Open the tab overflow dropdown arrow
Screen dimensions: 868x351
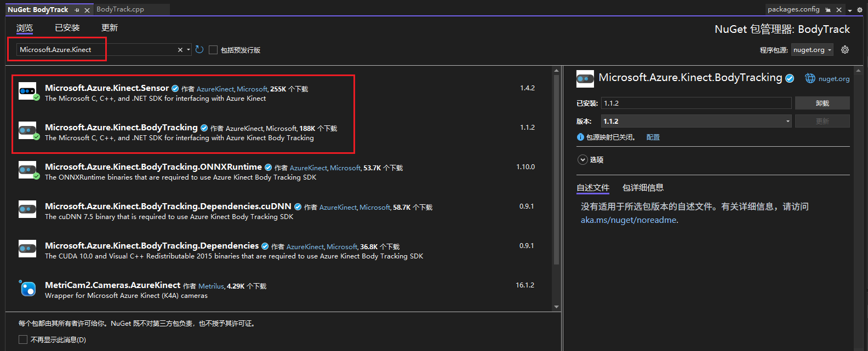pos(850,10)
